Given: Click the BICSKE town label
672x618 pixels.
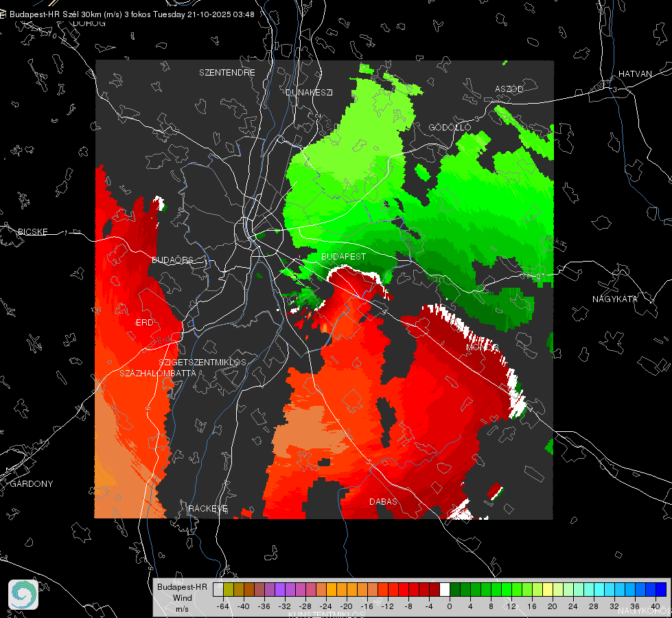Looking at the screenshot, I should (32, 231).
